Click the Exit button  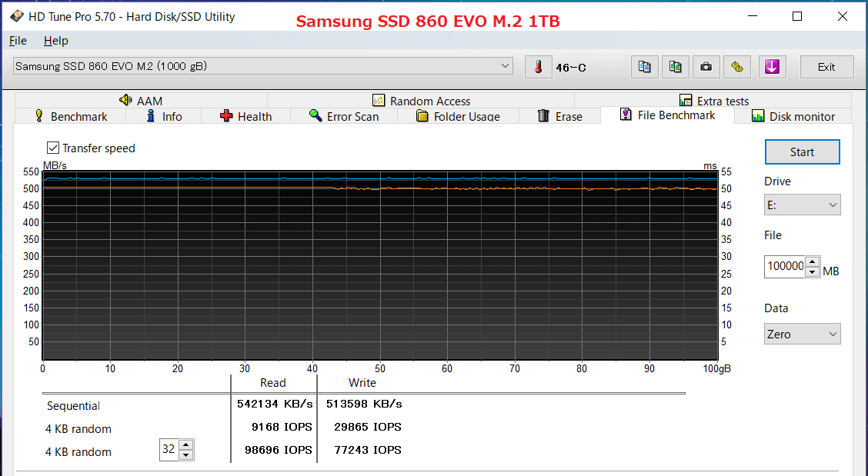tap(826, 67)
